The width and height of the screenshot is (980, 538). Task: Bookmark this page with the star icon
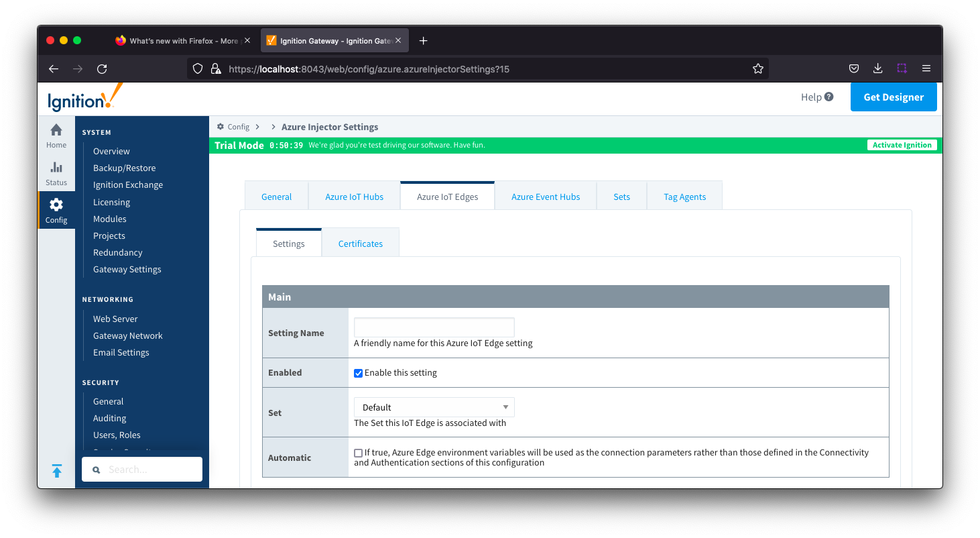[757, 68]
